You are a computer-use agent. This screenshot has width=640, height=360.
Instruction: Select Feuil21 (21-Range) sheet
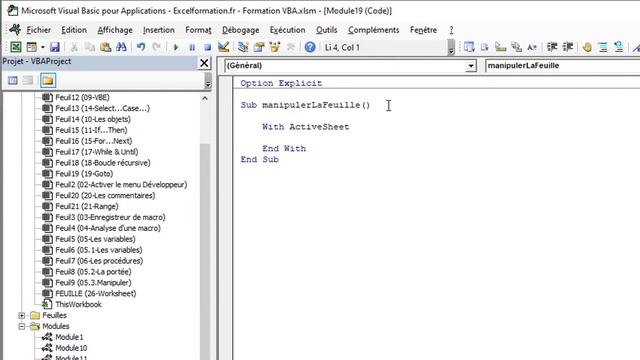click(87, 206)
